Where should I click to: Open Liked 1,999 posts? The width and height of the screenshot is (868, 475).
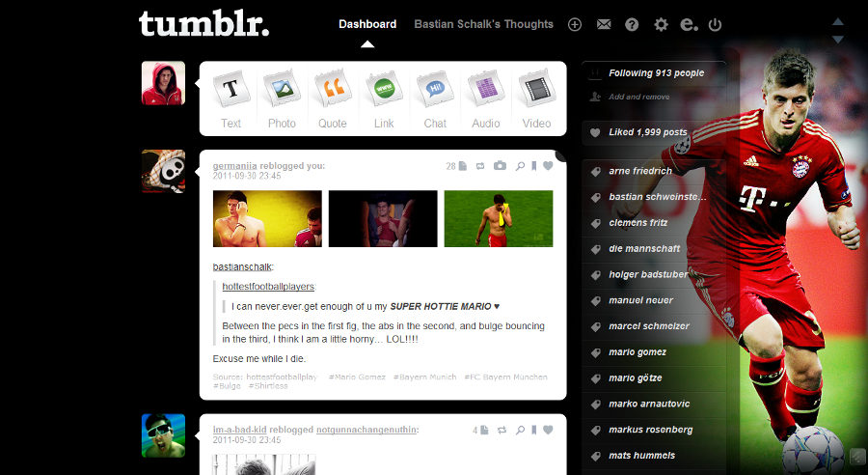coord(648,132)
